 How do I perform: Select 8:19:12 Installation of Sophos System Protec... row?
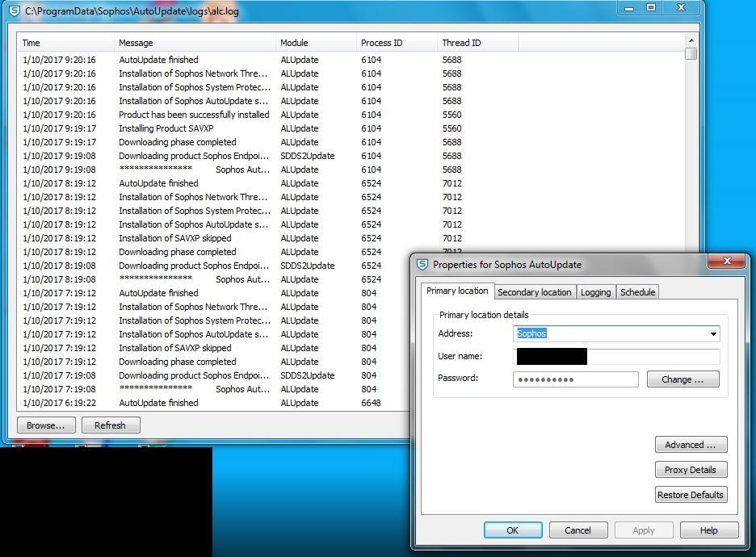[x=351, y=211]
